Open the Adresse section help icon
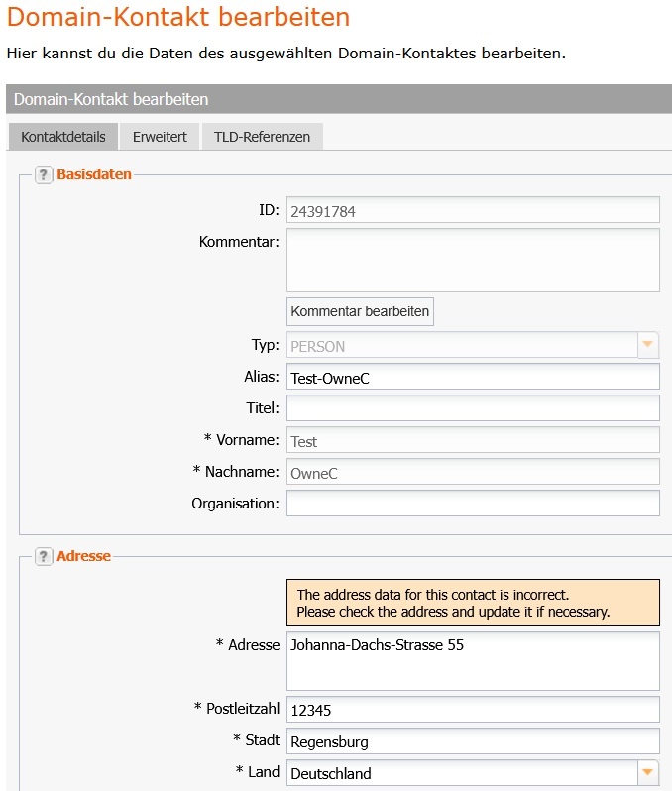Viewport: 672px width, 791px height. [x=44, y=556]
